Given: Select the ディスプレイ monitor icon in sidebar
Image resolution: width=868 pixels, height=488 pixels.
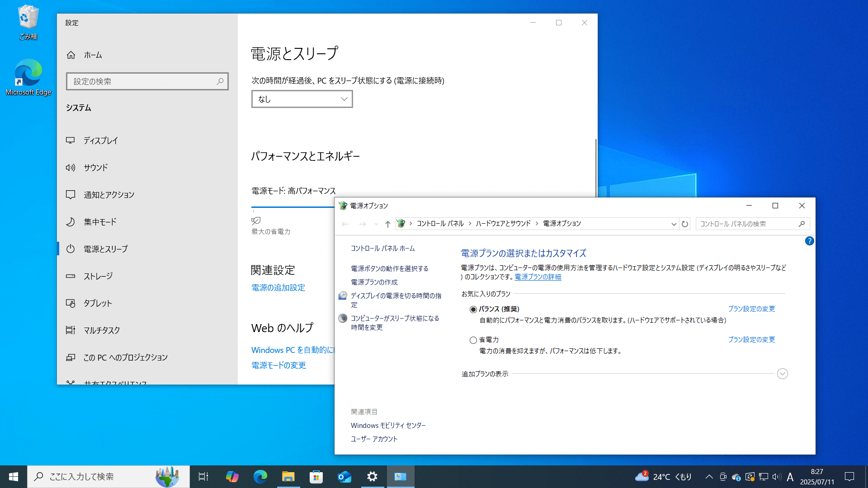Looking at the screenshot, I should [x=71, y=141].
